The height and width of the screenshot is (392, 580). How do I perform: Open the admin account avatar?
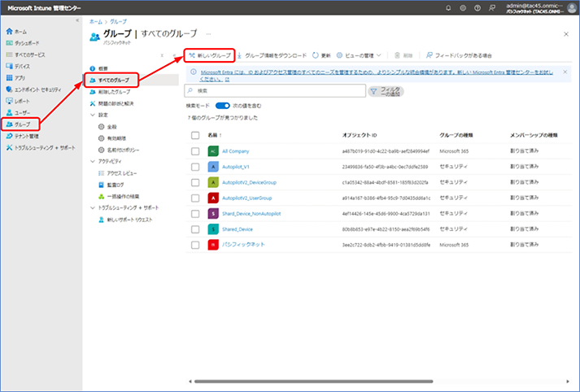tap(572, 8)
